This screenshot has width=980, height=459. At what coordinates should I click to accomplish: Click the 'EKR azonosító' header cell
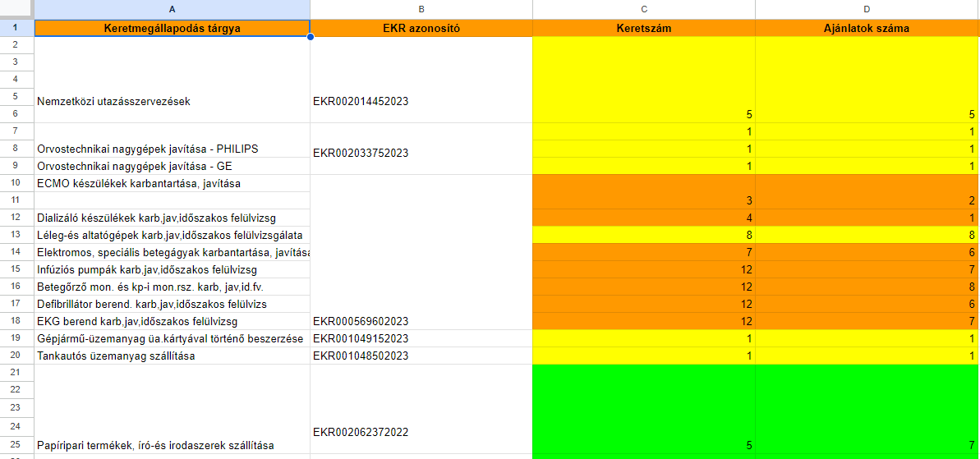(421, 28)
